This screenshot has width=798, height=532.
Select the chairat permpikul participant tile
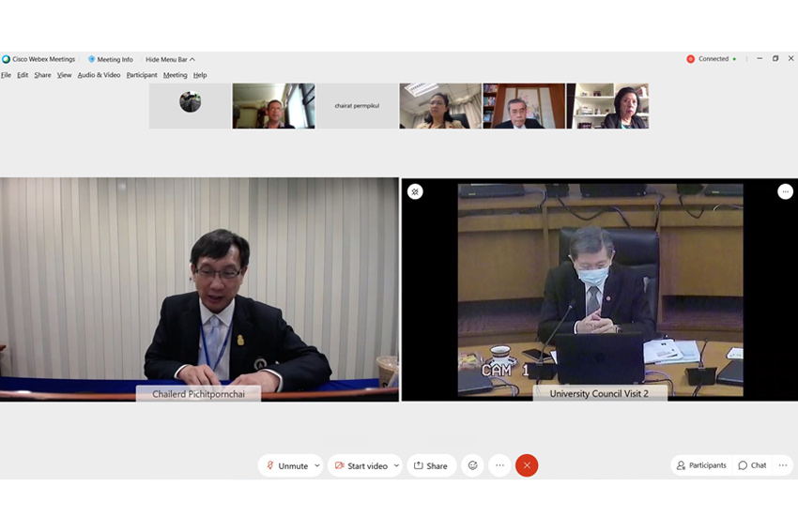coord(357,106)
